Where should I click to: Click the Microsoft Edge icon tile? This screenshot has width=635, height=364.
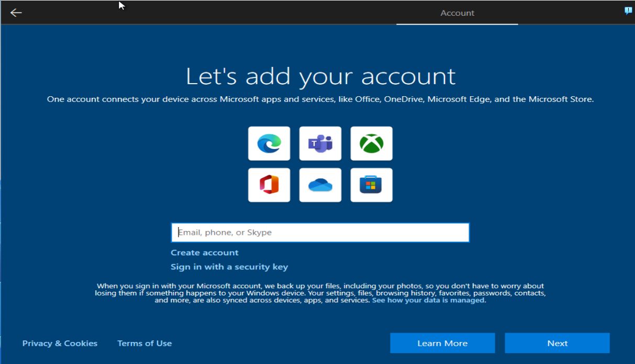[269, 143]
